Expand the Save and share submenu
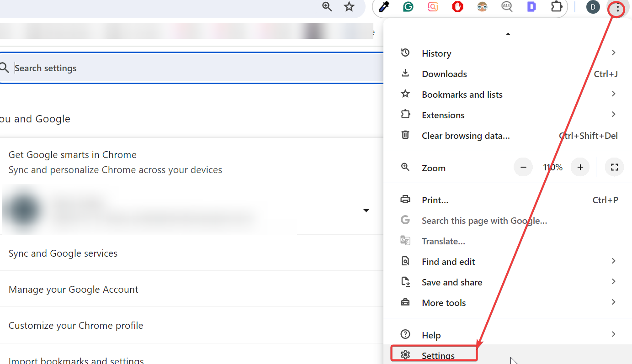632x364 pixels. [614, 281]
